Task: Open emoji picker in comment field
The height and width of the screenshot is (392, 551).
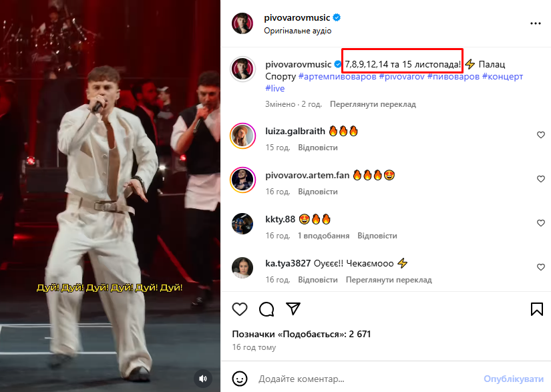Action: 240,379
